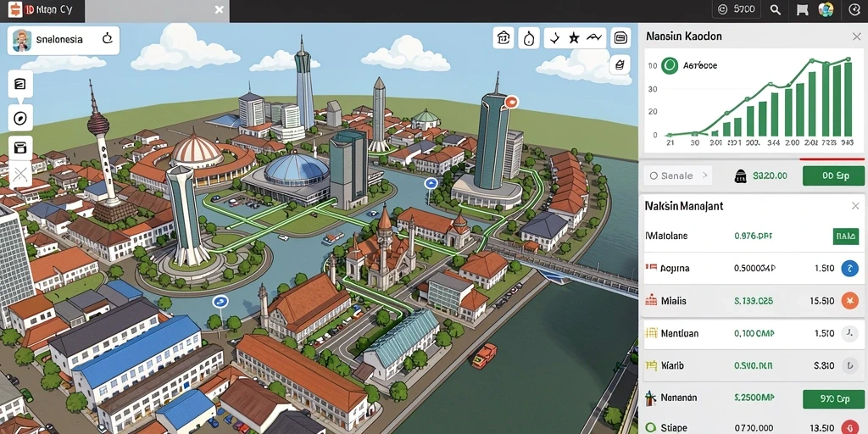Select the water drop icon in top toolbar

click(529, 38)
